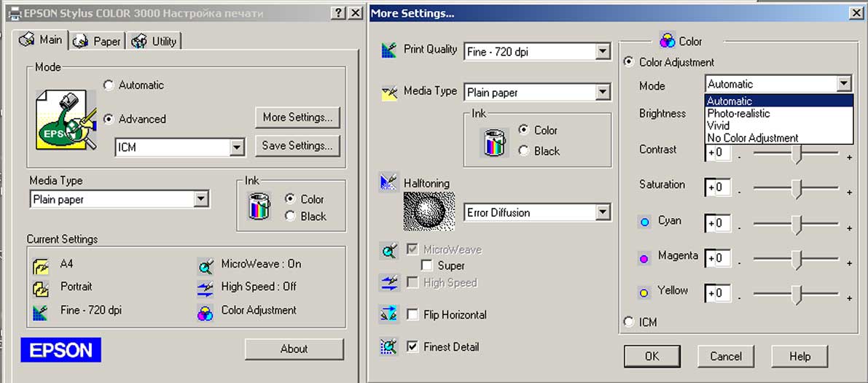Click the Magenta color dot
Screen dimensions: 868x383
(644, 258)
